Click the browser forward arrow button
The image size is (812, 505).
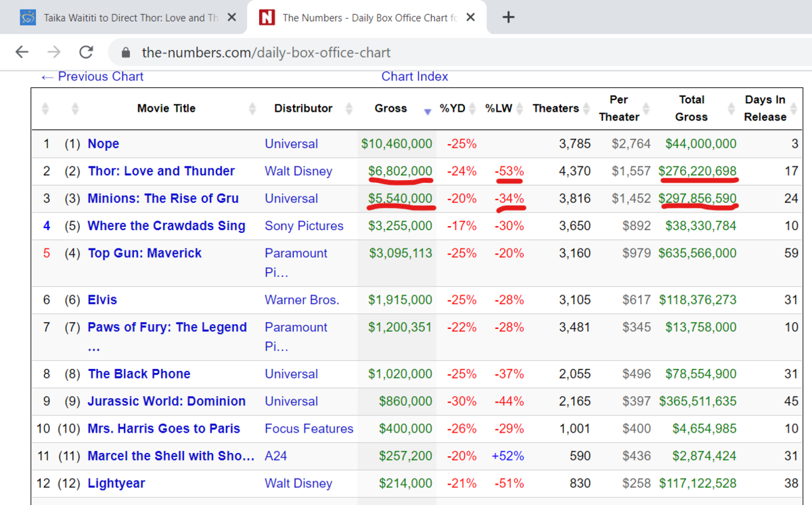click(x=54, y=52)
